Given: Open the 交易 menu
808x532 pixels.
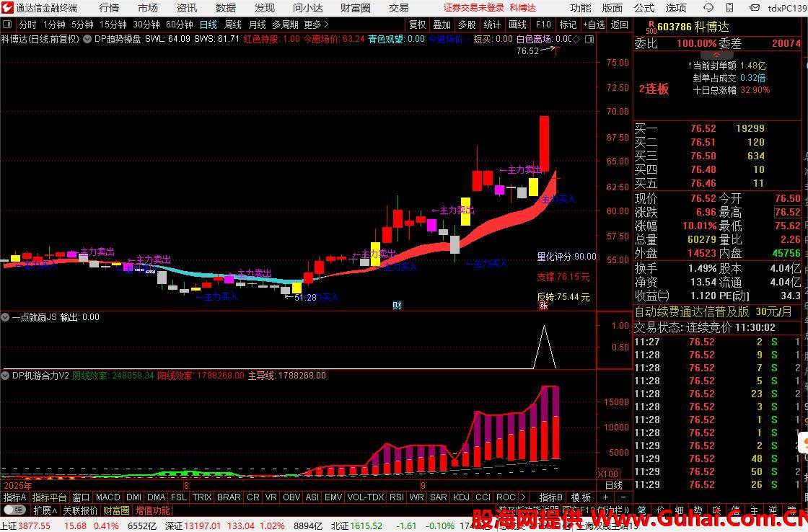Looking at the screenshot, I should [x=398, y=8].
